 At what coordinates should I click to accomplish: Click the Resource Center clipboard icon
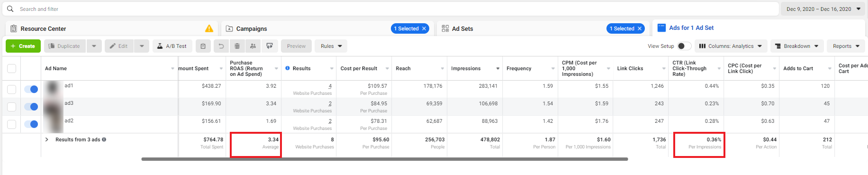pos(13,28)
